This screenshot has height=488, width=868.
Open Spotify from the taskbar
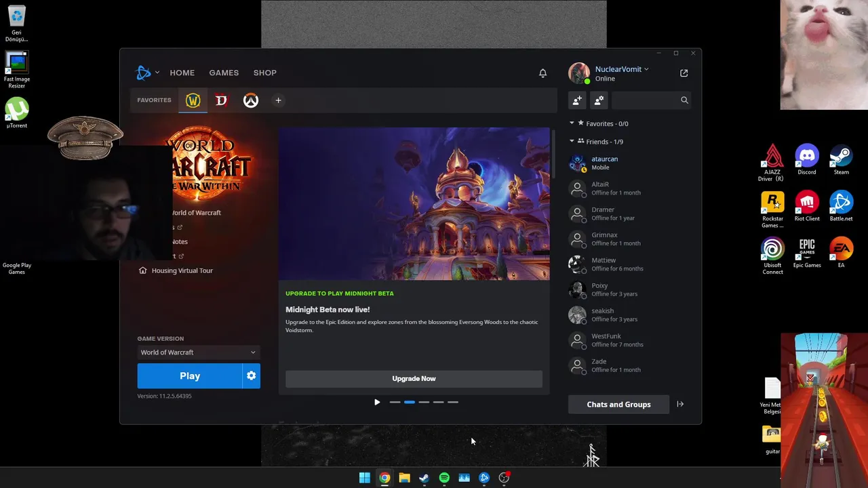click(444, 478)
